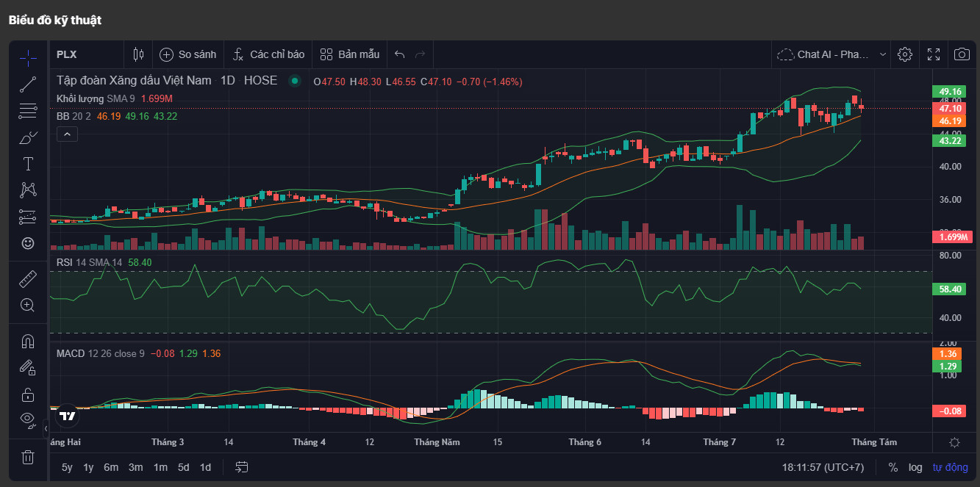Viewport: 980px width, 487px height.
Task: Expand the Chat AI dropdown
Action: coord(832,54)
